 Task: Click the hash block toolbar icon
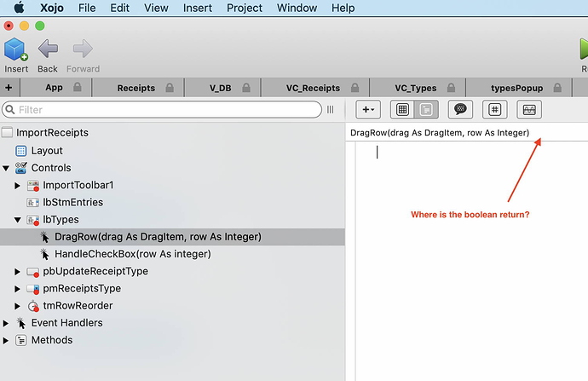pos(494,109)
